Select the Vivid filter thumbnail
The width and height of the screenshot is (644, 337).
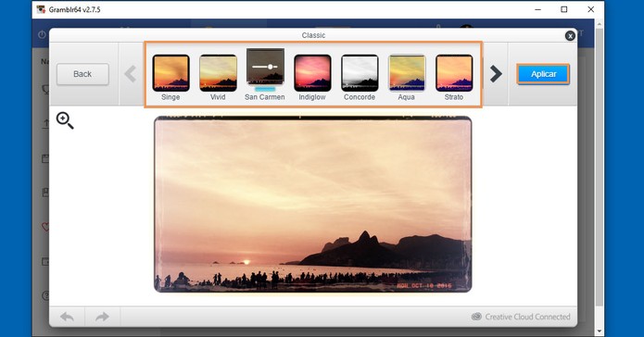point(218,73)
